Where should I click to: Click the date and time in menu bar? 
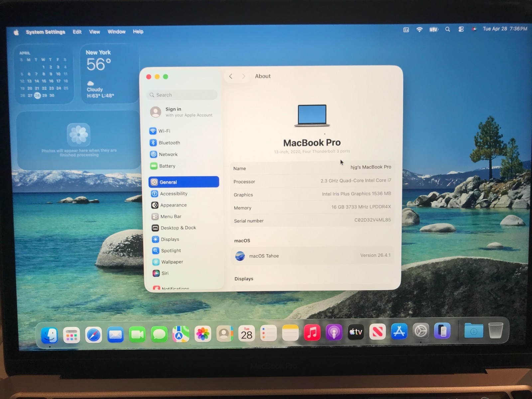(x=505, y=29)
